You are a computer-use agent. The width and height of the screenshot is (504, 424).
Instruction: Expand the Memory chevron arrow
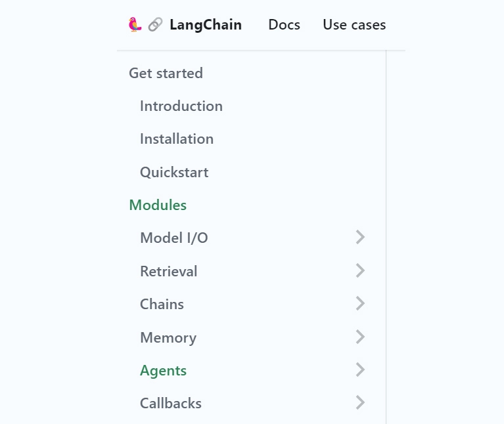point(360,337)
